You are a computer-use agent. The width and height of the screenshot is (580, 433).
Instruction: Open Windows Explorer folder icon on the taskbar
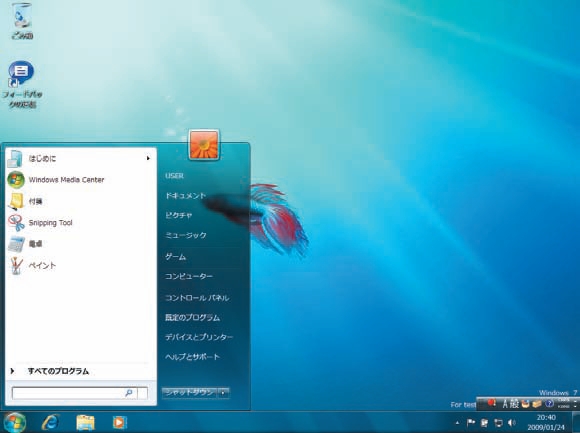pos(85,422)
